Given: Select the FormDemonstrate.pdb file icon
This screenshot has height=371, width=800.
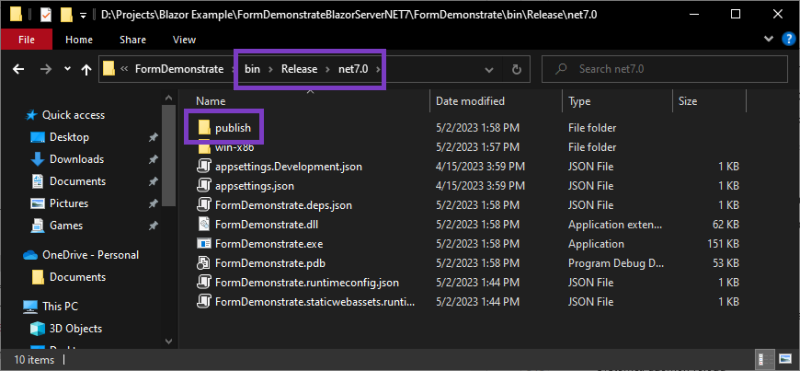Looking at the screenshot, I should [204, 263].
